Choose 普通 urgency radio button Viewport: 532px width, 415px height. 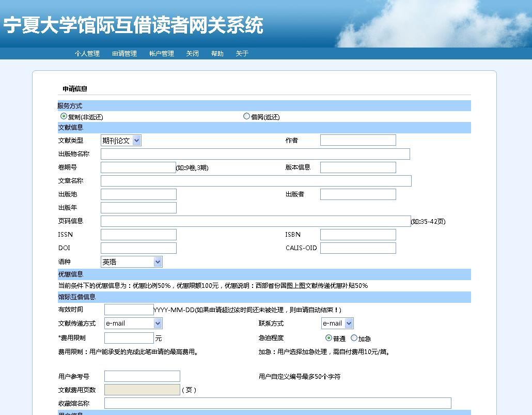click(328, 338)
